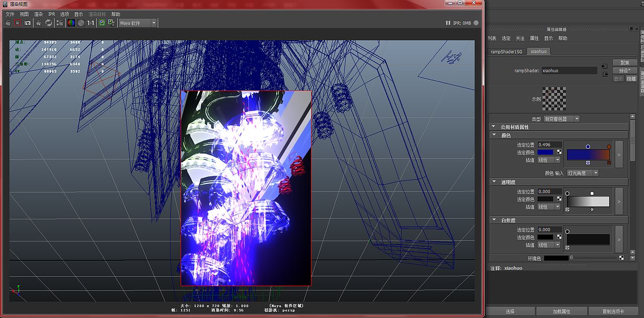Delete the orange color ramp handle via X box
The image size is (644, 318).
pos(609,163)
